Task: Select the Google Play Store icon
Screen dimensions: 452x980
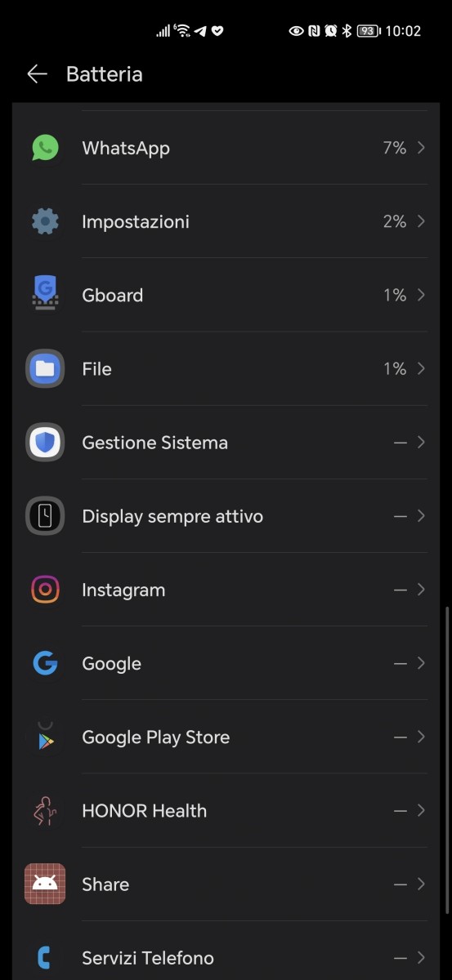Action: point(45,737)
